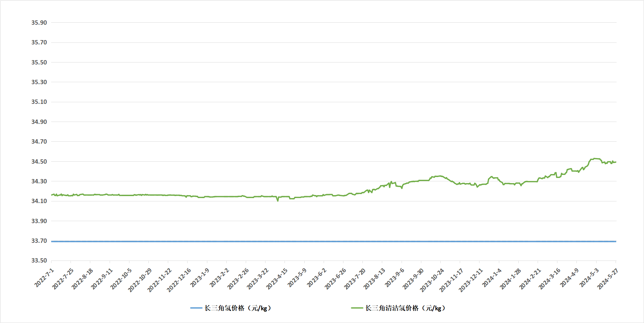The width and height of the screenshot is (644, 323).
Task: Click x-axis date 2022-12-16
Action: pos(178,280)
